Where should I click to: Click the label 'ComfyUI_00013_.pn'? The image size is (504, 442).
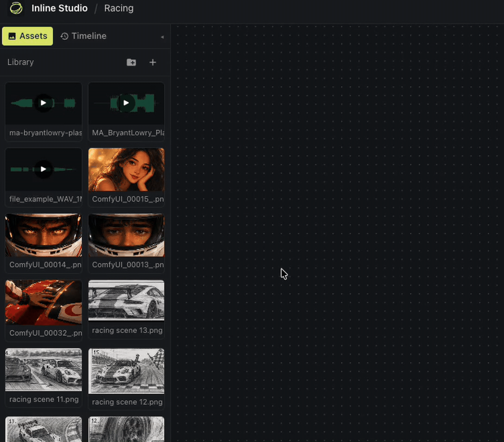[x=128, y=265]
